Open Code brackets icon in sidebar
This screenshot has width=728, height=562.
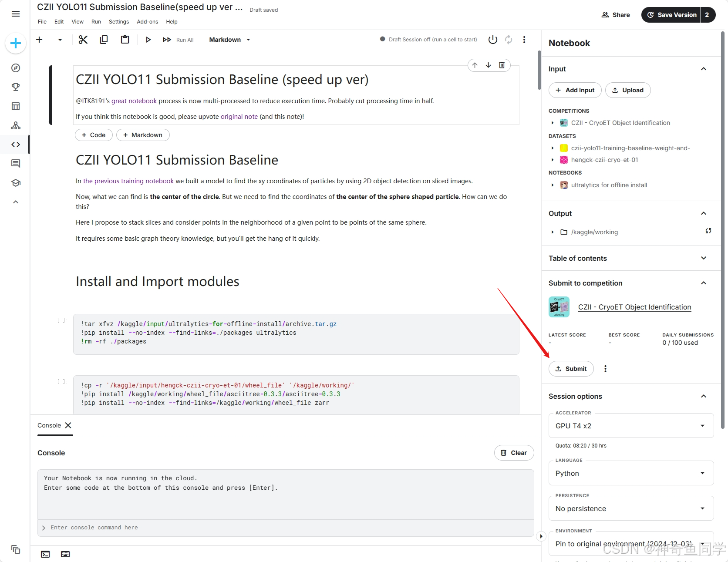(x=16, y=145)
